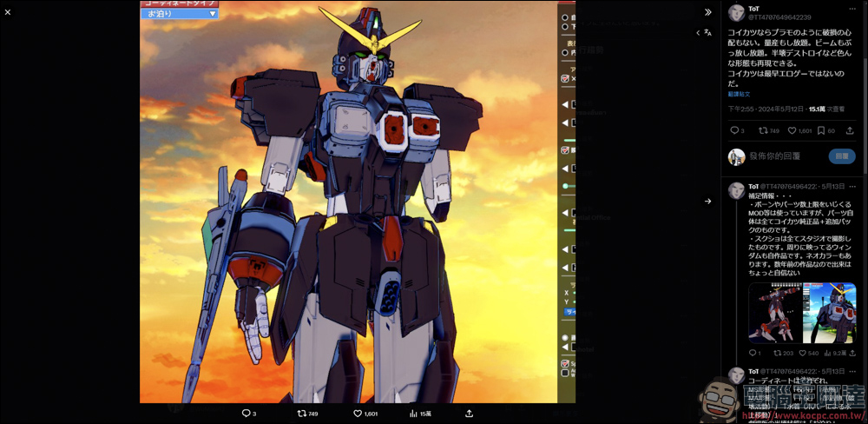Screen dimensions: 868x424
Task: Like the first reply showing 540 likes
Action: 801,353
